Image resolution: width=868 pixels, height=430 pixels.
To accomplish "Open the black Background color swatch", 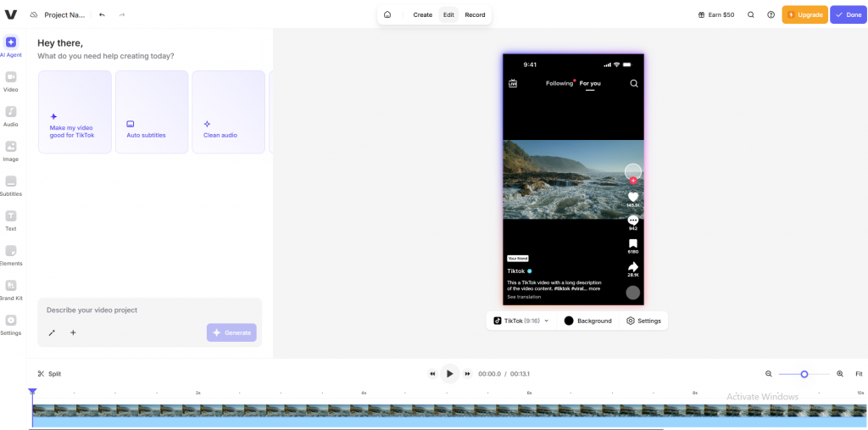I will point(569,321).
